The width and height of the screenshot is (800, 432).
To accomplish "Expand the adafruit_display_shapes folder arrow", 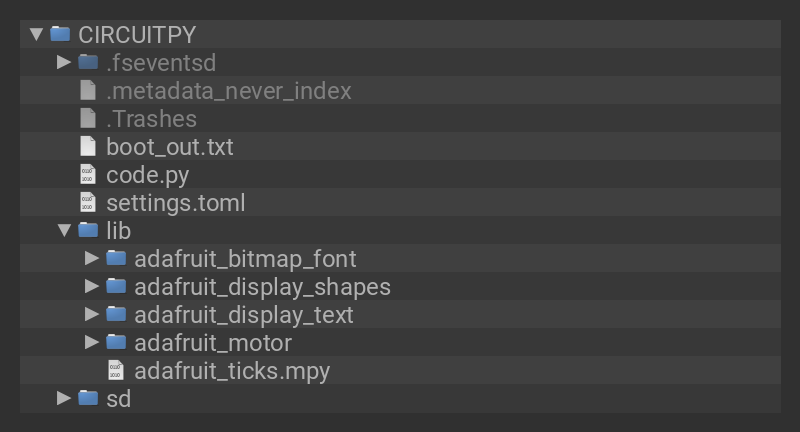I will tap(92, 286).
